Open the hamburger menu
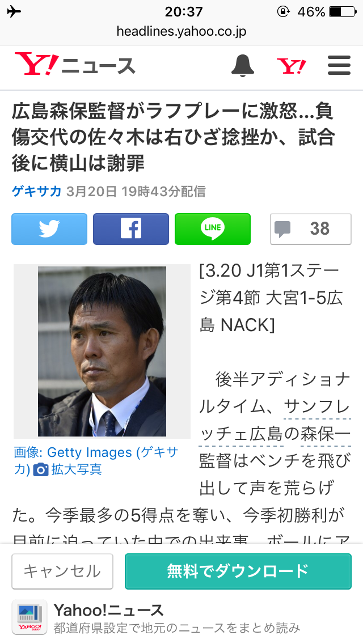The height and width of the screenshot is (644, 363). pos(339,65)
